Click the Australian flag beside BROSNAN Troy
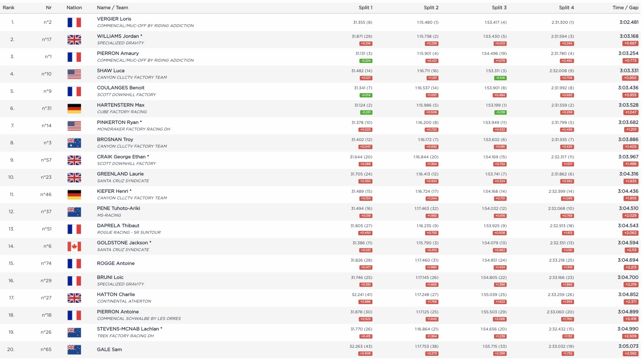Screen dimensions: 644x359 [x=74, y=143]
